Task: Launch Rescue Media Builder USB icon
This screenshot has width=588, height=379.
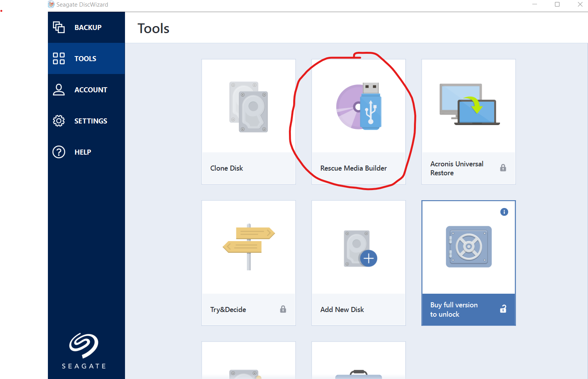Action: pyautogui.click(x=359, y=106)
